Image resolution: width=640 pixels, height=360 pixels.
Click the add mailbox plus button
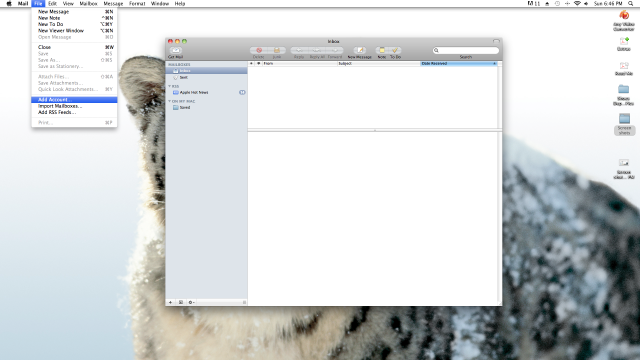(171, 302)
